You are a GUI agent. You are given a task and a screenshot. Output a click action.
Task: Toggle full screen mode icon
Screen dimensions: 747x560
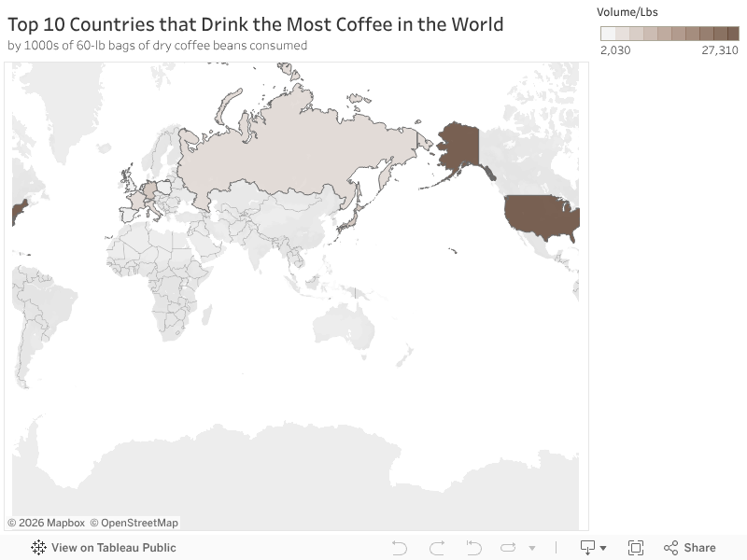(x=636, y=548)
